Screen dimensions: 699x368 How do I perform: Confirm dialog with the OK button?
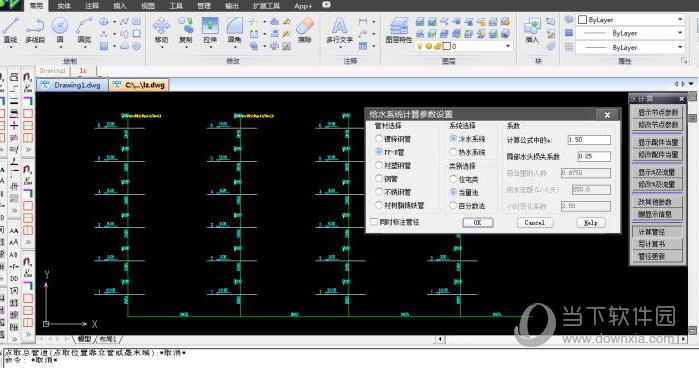(477, 222)
